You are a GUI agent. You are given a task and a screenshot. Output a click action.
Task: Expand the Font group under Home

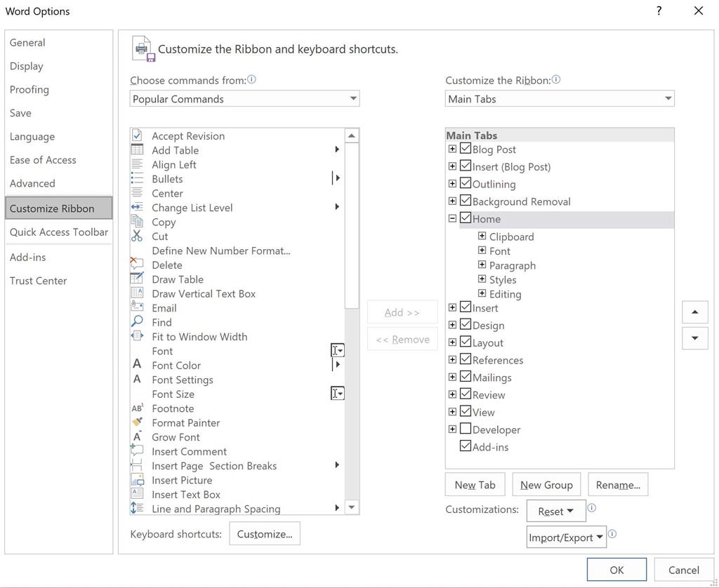[482, 250]
